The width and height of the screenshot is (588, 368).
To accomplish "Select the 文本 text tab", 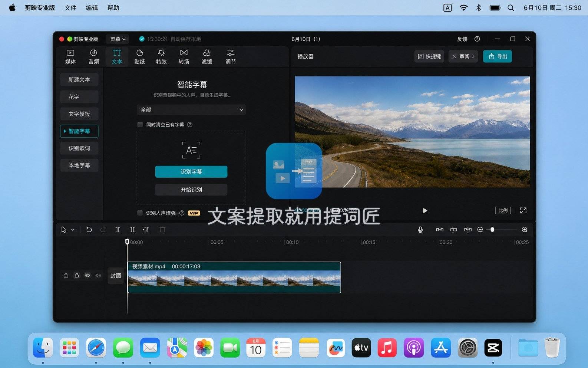I will coord(117,57).
